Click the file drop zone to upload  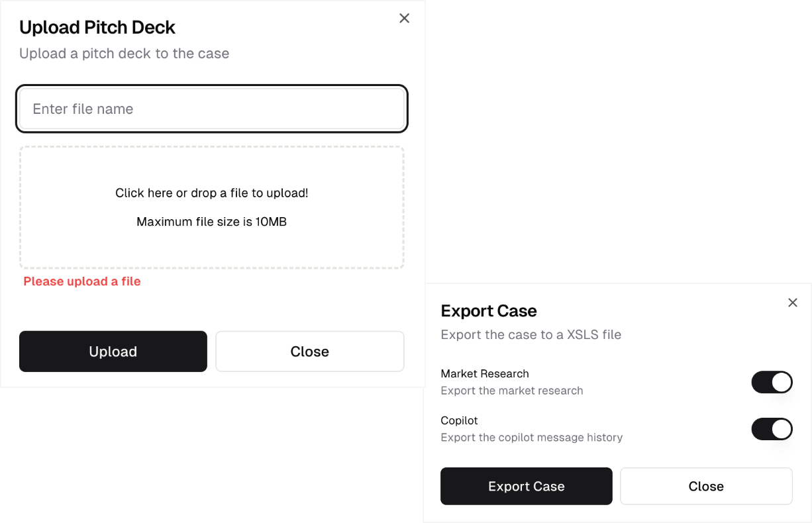tap(212, 207)
